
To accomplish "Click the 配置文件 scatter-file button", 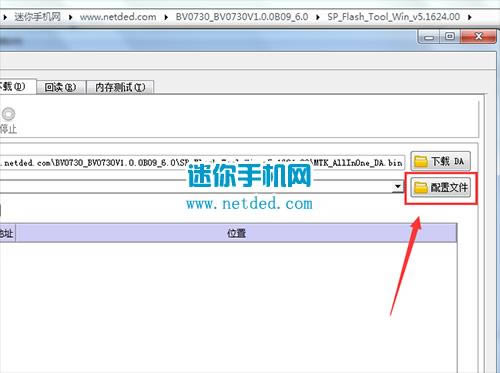I will (x=441, y=187).
